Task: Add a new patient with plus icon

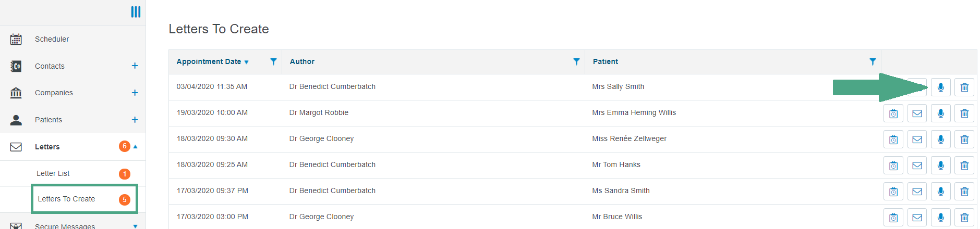Action: [x=135, y=120]
